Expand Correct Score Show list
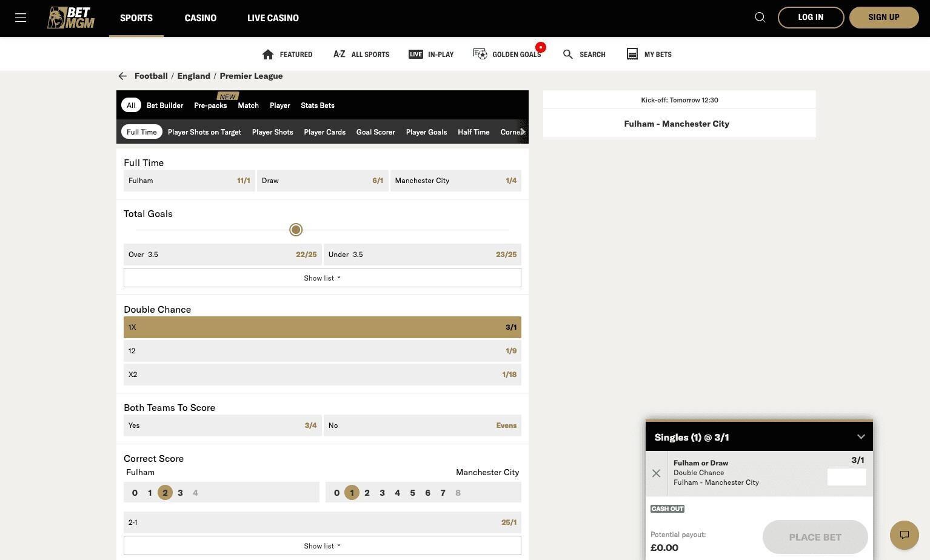 323,546
